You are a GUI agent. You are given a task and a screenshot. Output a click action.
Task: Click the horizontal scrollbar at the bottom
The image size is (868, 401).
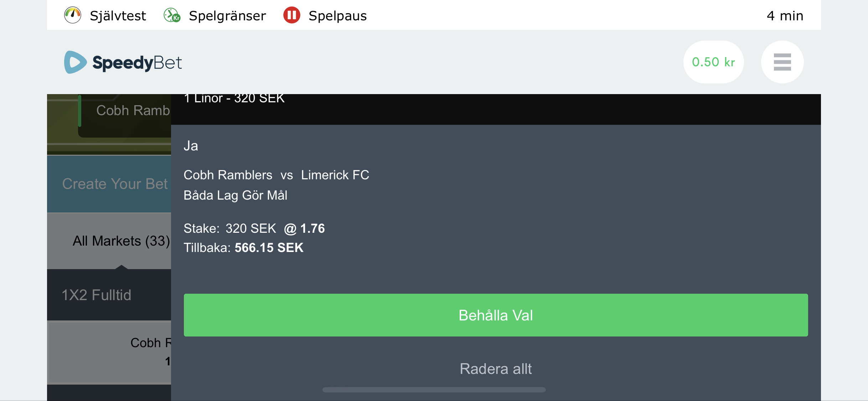(434, 390)
